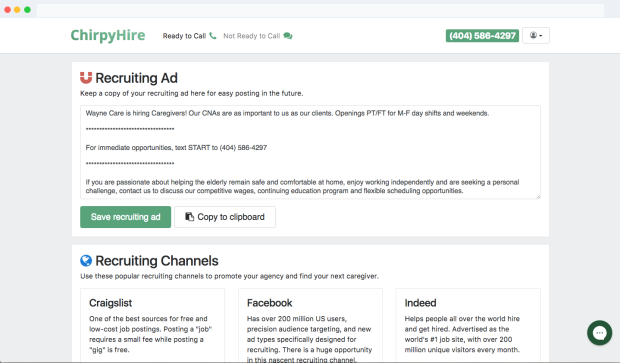Click the red magnet icon beside Recruiting Ad

click(x=86, y=78)
